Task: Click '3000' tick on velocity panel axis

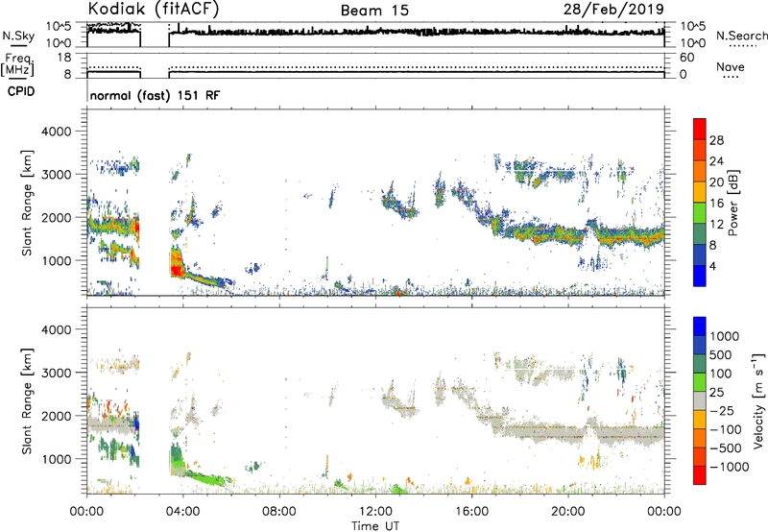Action: tap(56, 373)
